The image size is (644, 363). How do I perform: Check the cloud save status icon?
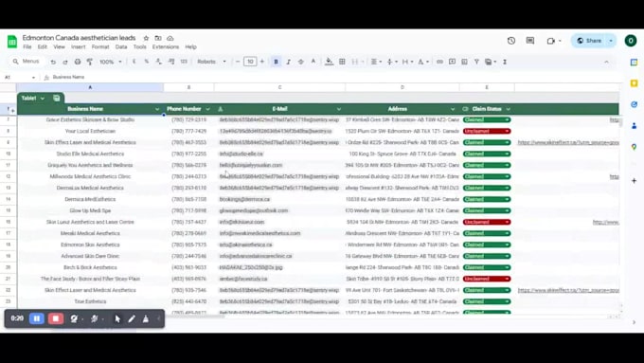coord(170,38)
